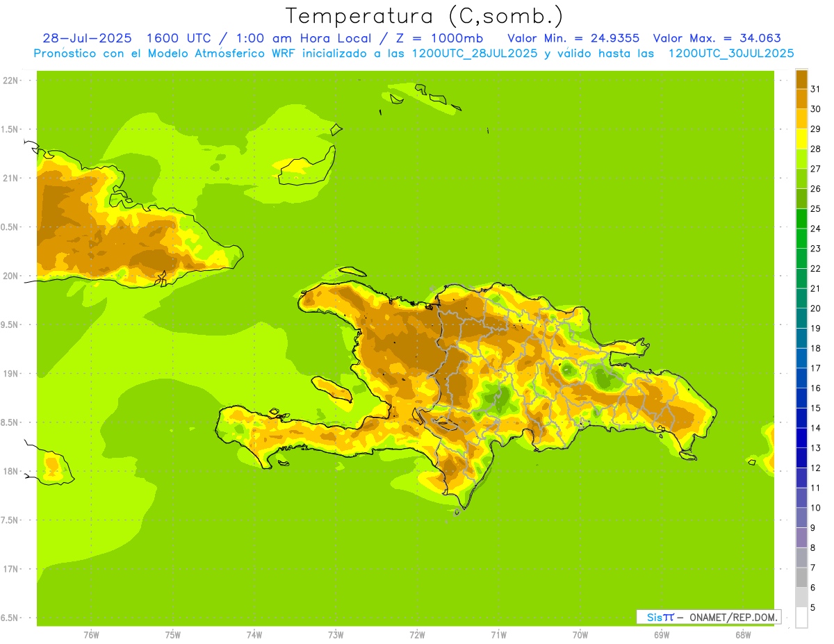Click the legend band between 30 and 31
834x644 pixels.
(x=801, y=99)
